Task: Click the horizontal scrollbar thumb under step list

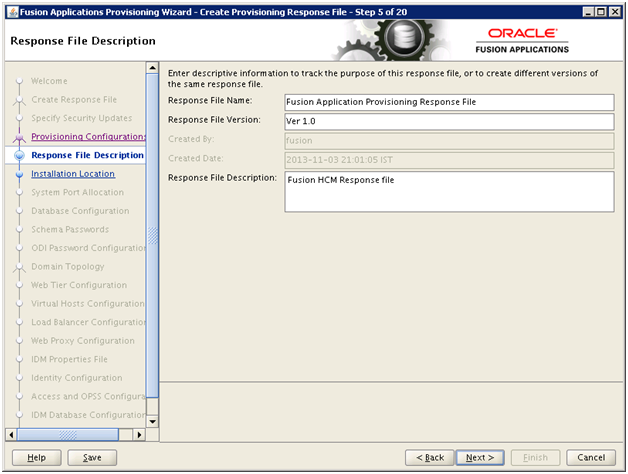Action: [x=68, y=434]
